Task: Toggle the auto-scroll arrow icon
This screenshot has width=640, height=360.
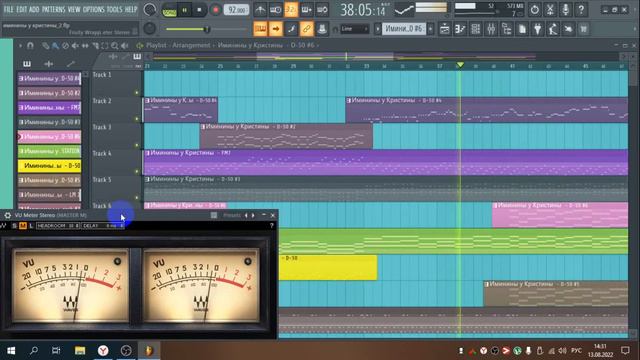Action: click(276, 29)
